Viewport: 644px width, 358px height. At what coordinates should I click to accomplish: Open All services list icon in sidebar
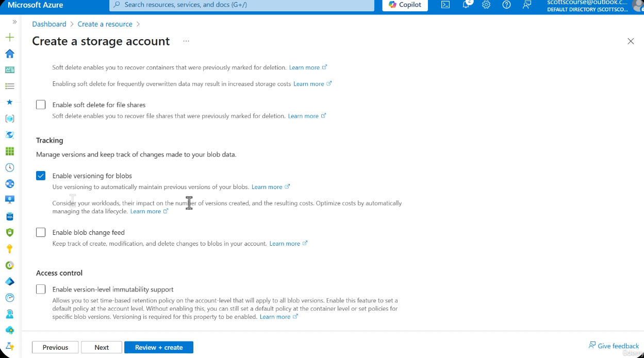[x=10, y=86]
